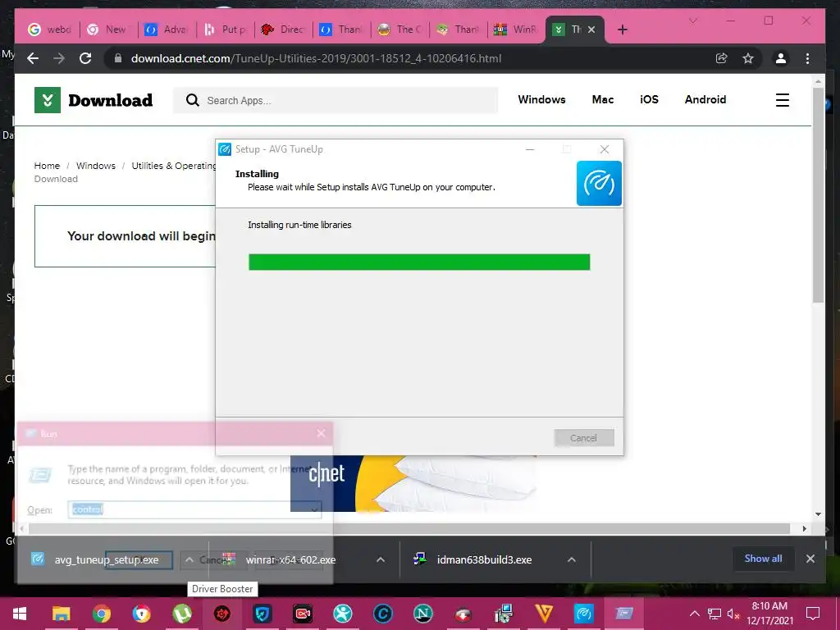840x630 pixels.
Task: Expand options for avg_tuneup_setup.exe download
Action: [x=189, y=559]
